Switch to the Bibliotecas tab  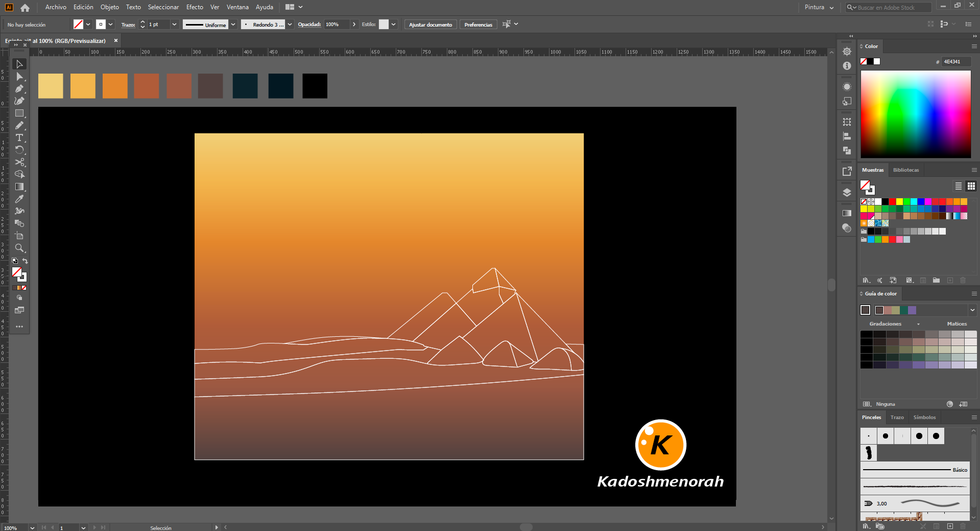(906, 170)
